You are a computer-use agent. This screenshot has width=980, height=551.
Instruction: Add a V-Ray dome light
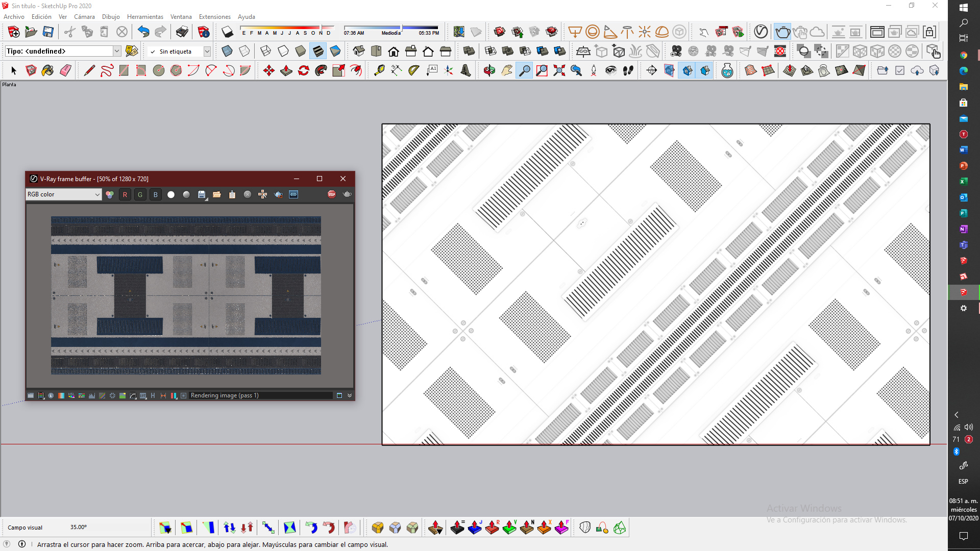[662, 32]
